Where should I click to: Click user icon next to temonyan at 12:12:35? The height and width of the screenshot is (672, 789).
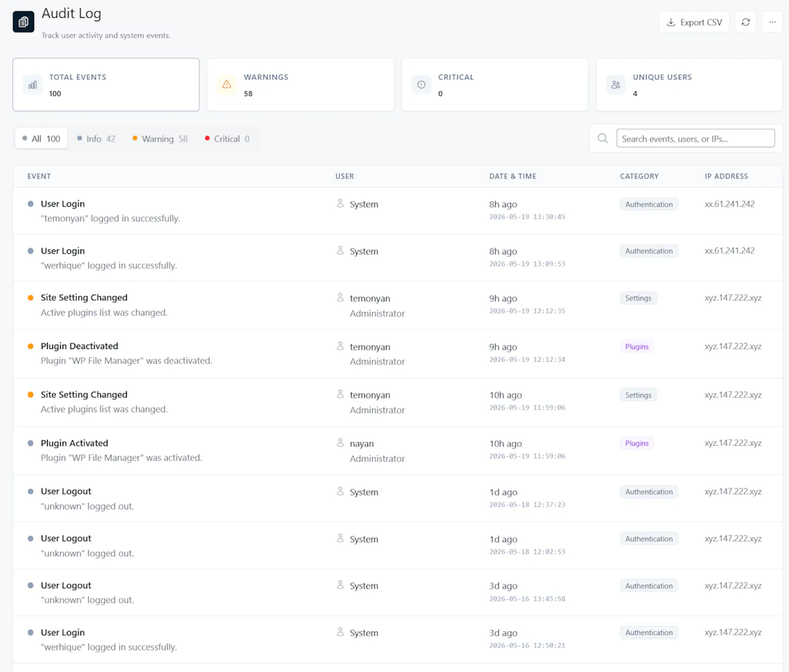[340, 297]
